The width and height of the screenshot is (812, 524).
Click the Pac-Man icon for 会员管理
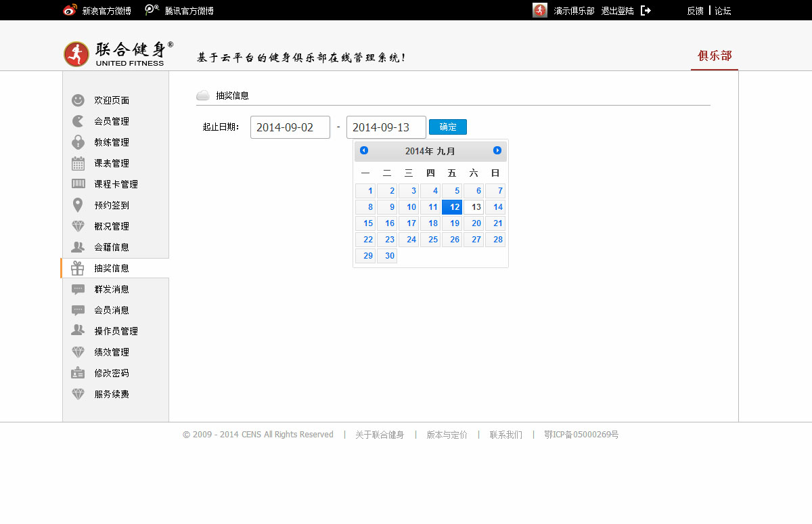78,121
